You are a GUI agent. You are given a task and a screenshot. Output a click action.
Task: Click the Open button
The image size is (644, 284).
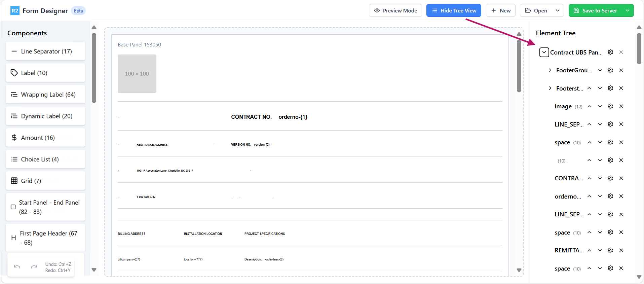click(536, 10)
